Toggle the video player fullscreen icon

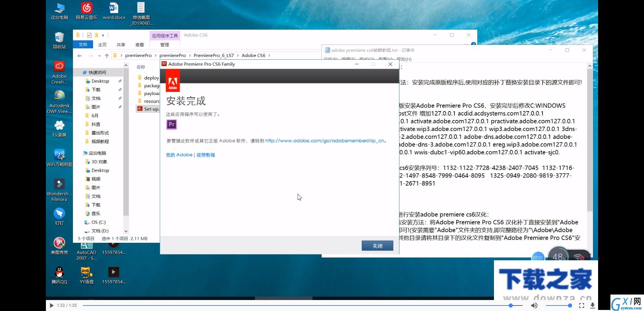coord(581,305)
